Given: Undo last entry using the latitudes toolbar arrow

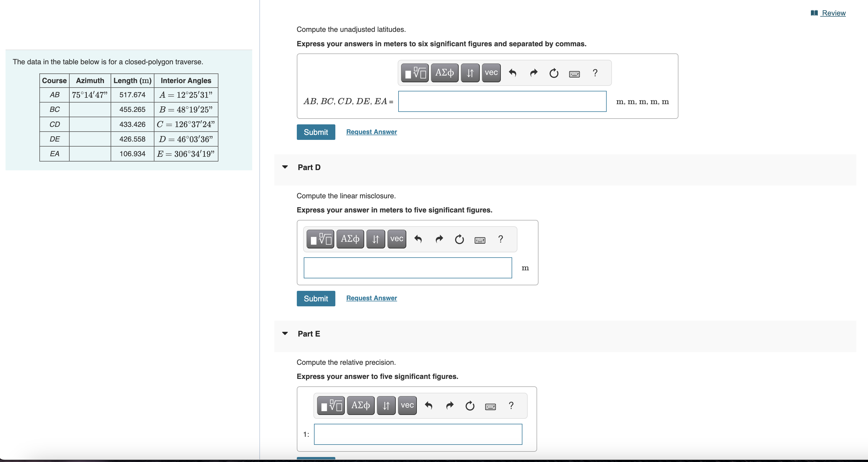Looking at the screenshot, I should tap(512, 72).
